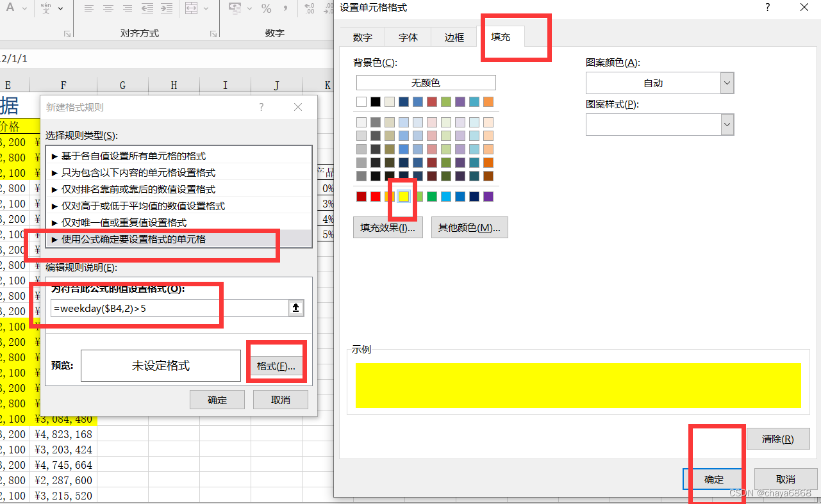The height and width of the screenshot is (504, 821).
Task: Click 取消 in new formatting rule dialog
Action: [281, 400]
